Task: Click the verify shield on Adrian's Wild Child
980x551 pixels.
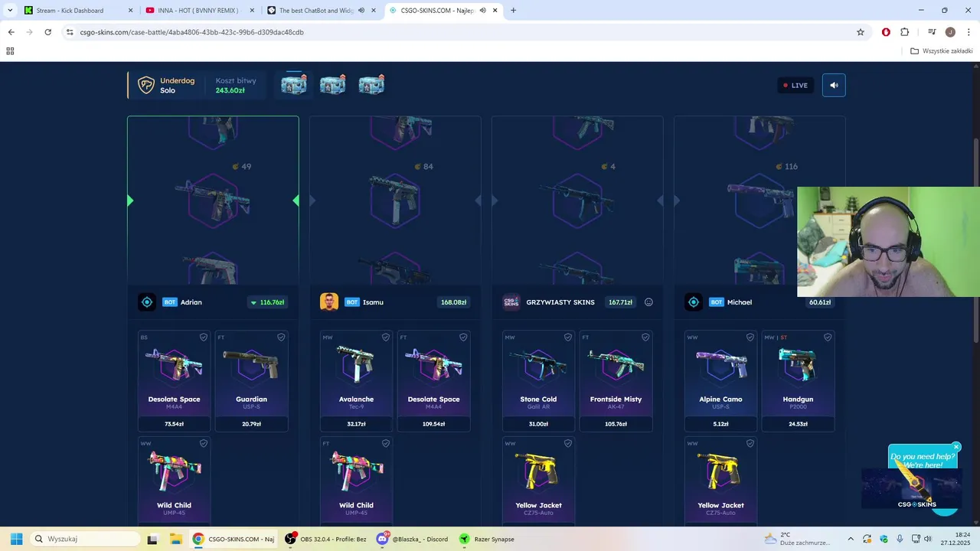Action: click(204, 443)
